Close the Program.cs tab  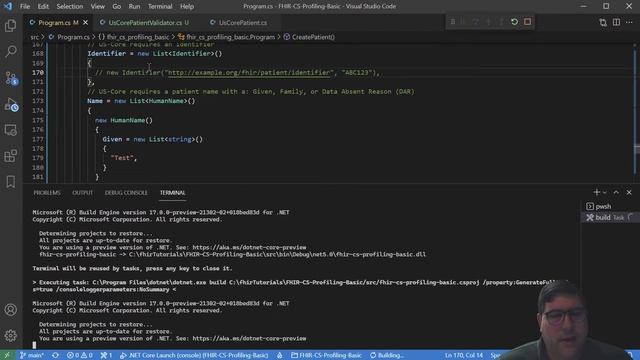pyautogui.click(x=85, y=22)
